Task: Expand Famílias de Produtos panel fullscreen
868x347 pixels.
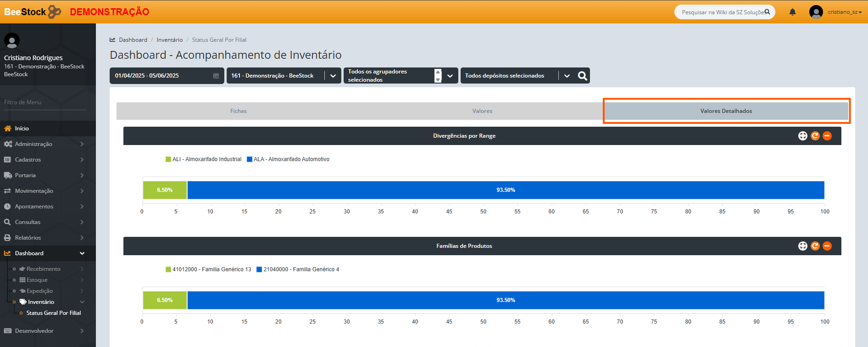Action: [802, 246]
